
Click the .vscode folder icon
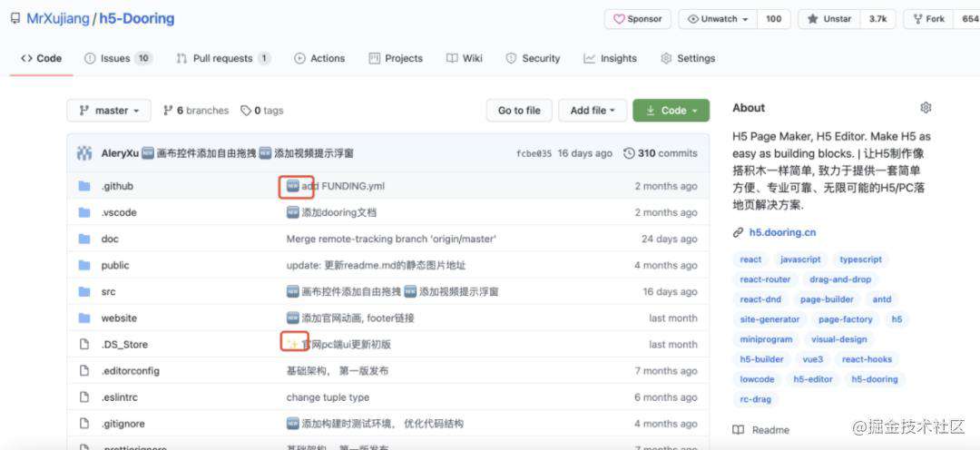click(x=84, y=212)
